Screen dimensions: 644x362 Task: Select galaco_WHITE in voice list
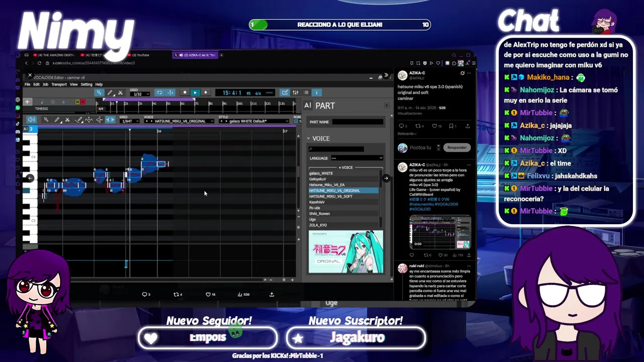pyautogui.click(x=344, y=173)
